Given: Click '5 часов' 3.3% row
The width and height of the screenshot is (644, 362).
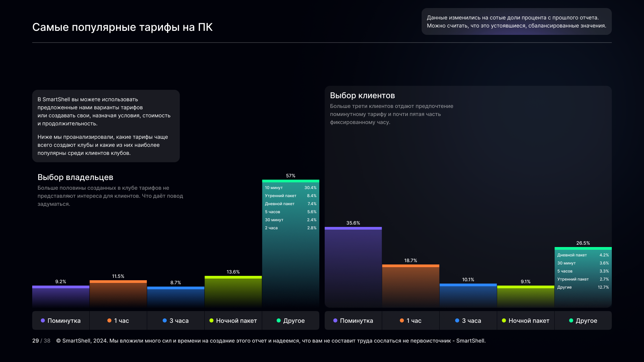Looking at the screenshot, I should click(x=583, y=271).
